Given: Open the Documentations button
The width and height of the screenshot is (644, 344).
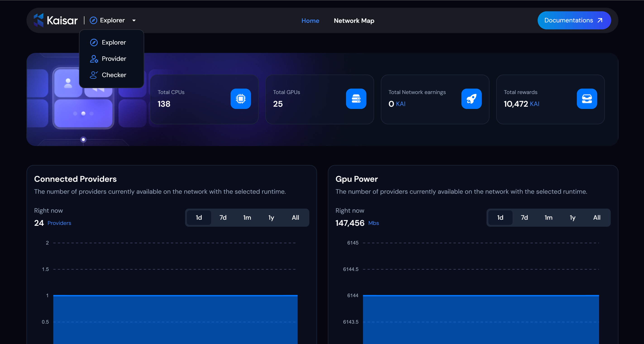Looking at the screenshot, I should point(574,20).
